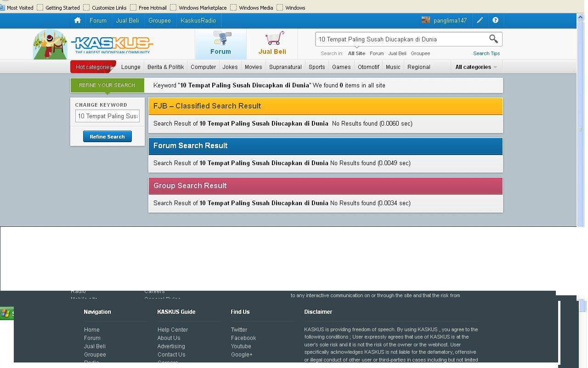Click the Refine Search button
This screenshot has width=588, height=368.
[x=107, y=137]
